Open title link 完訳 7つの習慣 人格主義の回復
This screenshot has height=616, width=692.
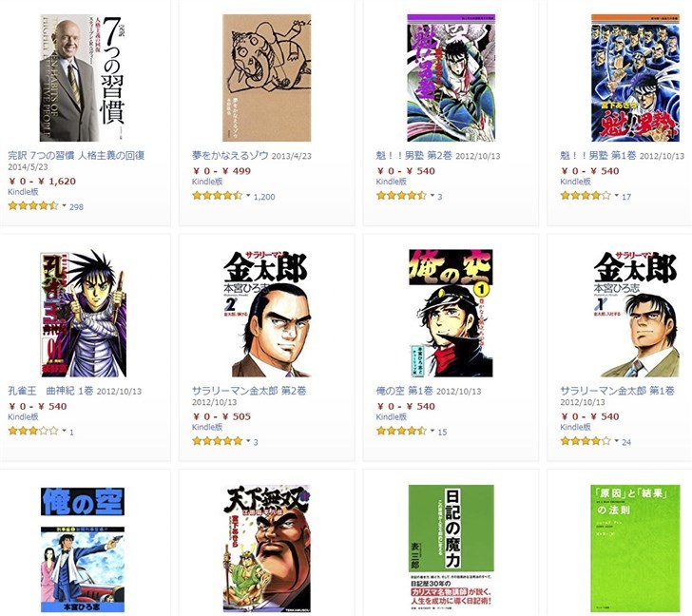click(76, 155)
